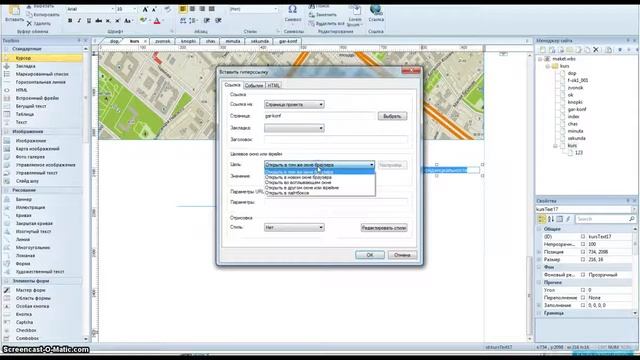Click the alphabetical sort icon in properties panel
This screenshot has width=640, height=360.
pyautogui.click(x=551, y=219)
